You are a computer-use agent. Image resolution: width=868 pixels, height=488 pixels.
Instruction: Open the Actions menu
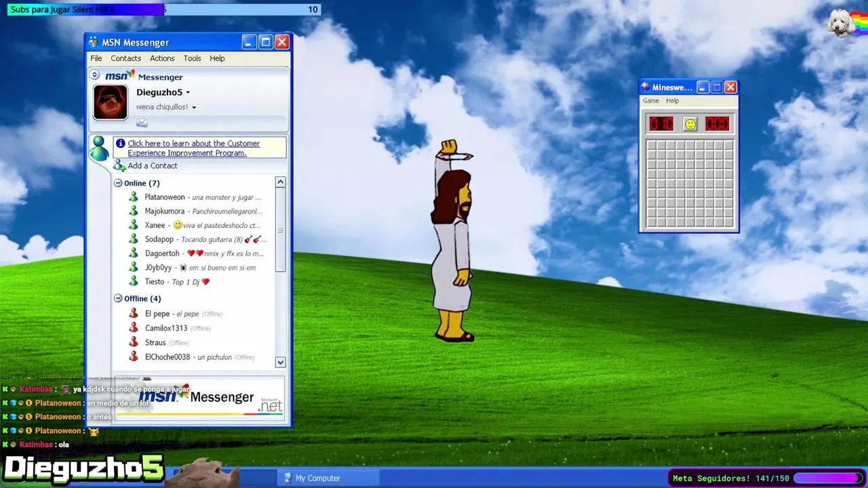click(x=162, y=58)
